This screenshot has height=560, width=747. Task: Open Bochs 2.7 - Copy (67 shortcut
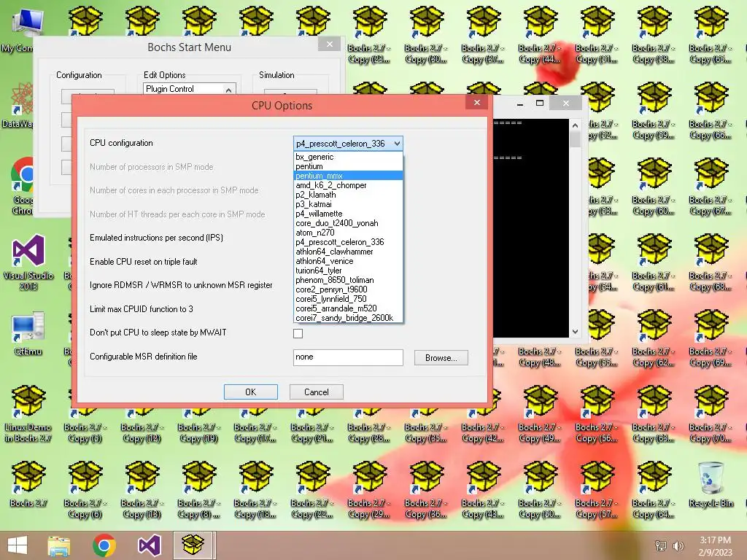(x=711, y=186)
